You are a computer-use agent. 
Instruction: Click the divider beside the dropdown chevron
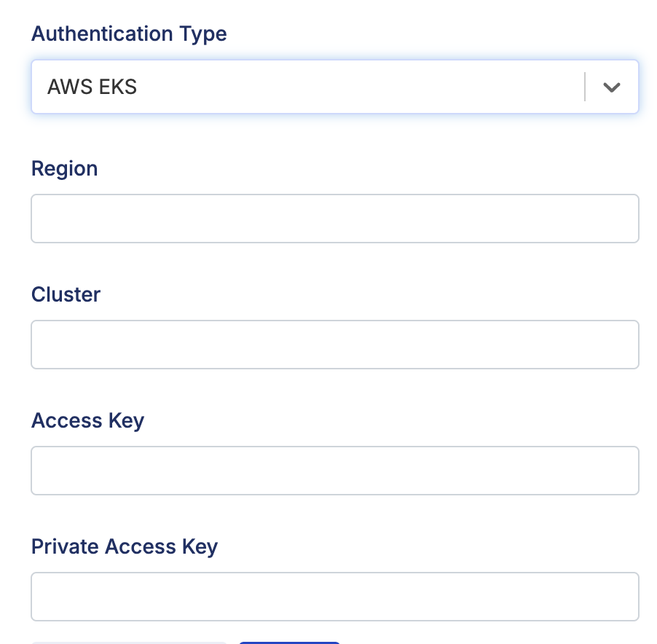(585, 87)
